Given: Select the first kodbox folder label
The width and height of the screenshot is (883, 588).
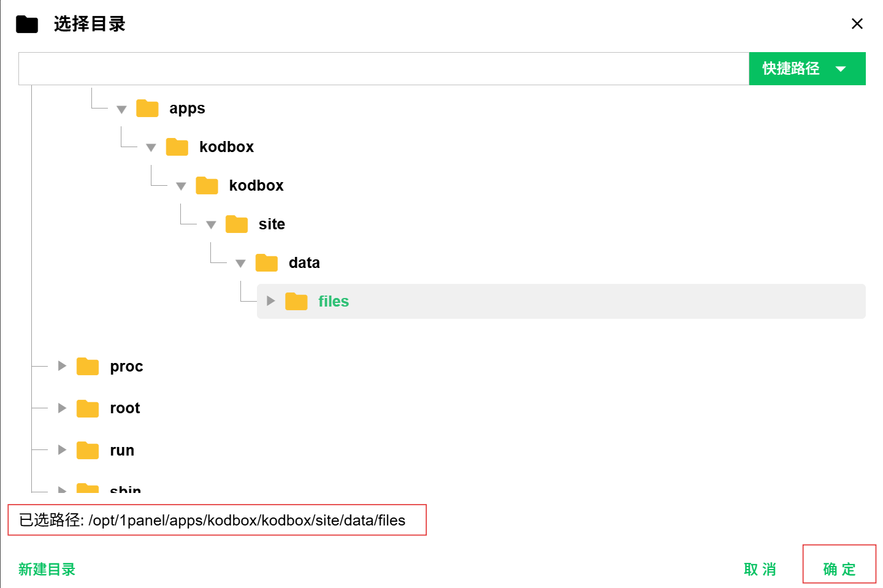Looking at the screenshot, I should [x=226, y=147].
